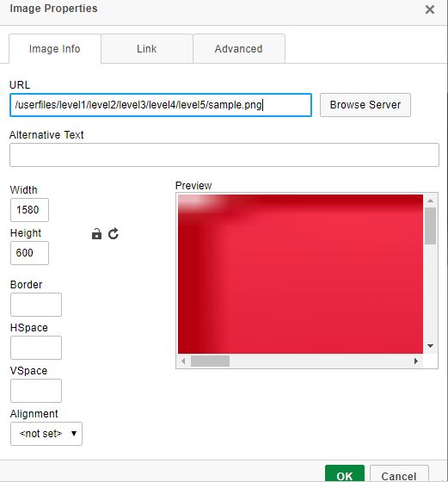Screen dimensions: 448x482
Task: Click the URL label
Action: coord(20,85)
